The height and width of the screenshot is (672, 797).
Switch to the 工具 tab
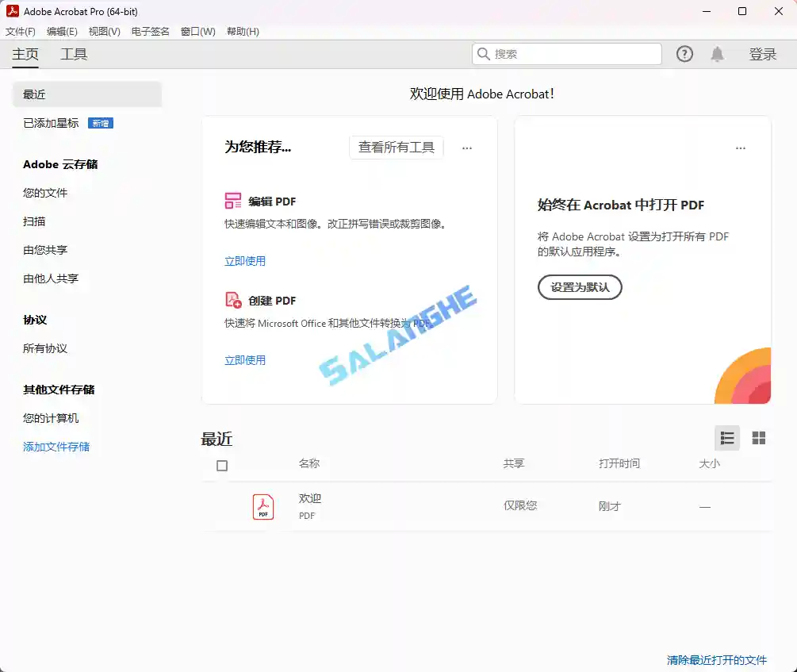point(73,54)
